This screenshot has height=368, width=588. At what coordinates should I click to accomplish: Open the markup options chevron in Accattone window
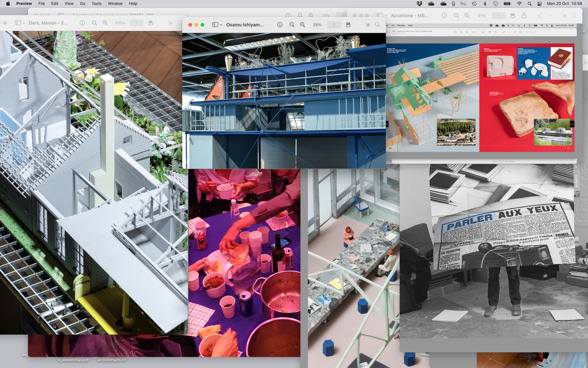(x=551, y=16)
